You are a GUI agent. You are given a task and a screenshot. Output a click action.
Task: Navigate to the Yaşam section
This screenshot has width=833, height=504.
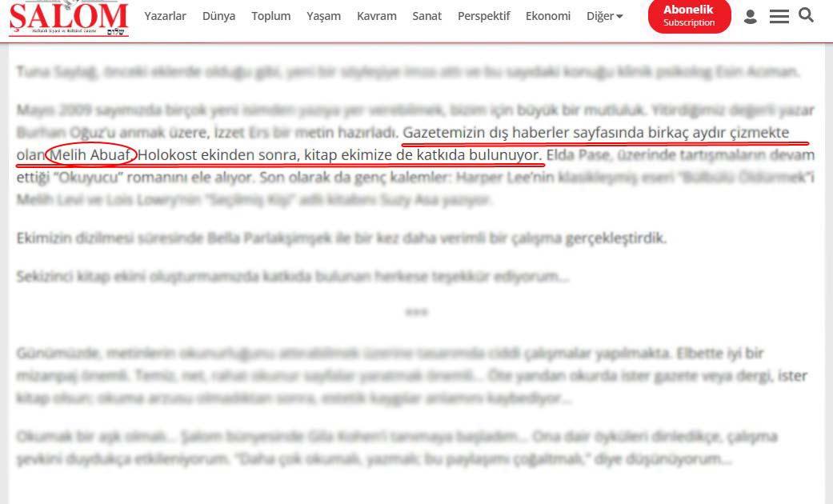click(x=323, y=16)
